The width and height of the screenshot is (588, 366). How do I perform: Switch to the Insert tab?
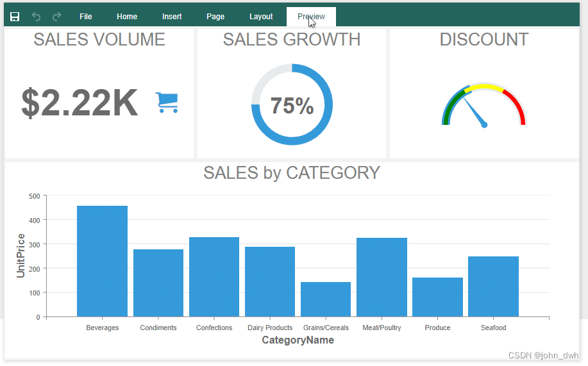[172, 17]
